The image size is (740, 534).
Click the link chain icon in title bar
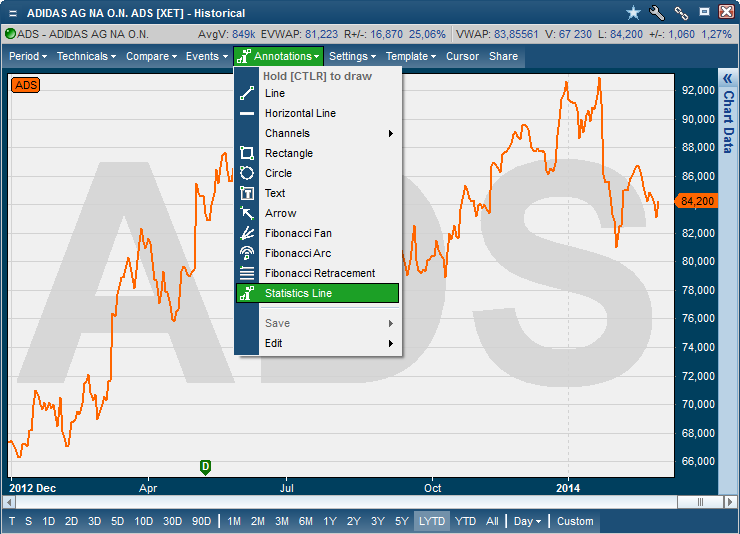[x=681, y=13]
